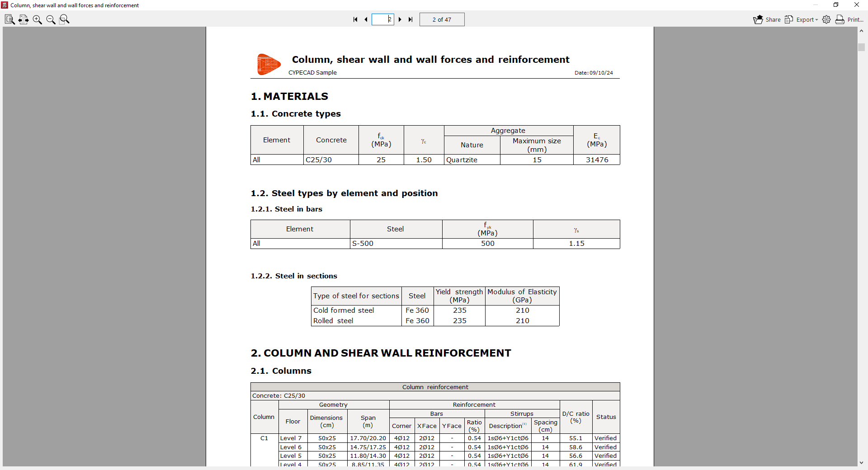Click the '500' yield strength value
868x470 pixels.
[488, 244]
